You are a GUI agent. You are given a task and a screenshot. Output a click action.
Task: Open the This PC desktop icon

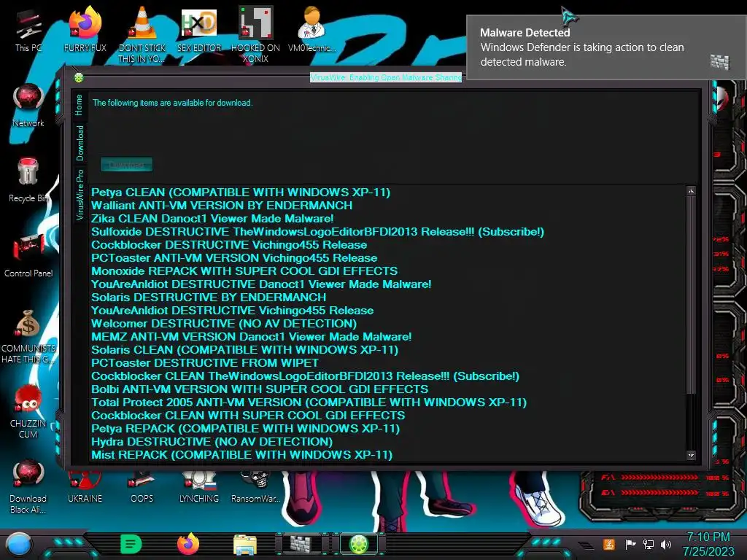[28, 31]
